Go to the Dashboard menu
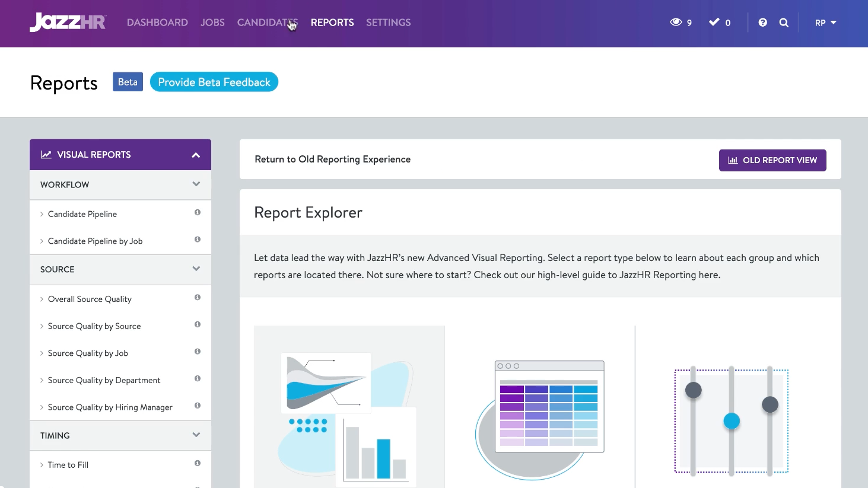The height and width of the screenshot is (488, 868). (157, 23)
